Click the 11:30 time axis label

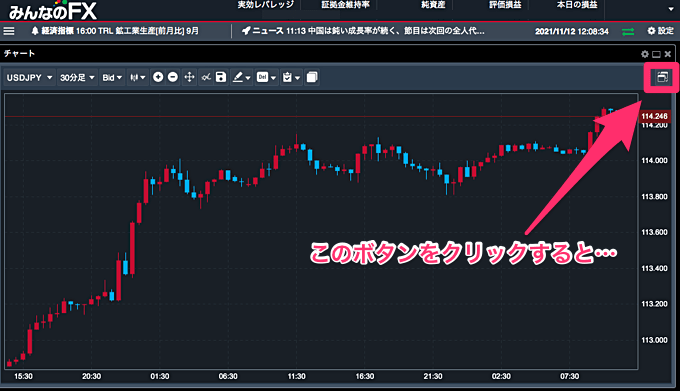point(297,376)
